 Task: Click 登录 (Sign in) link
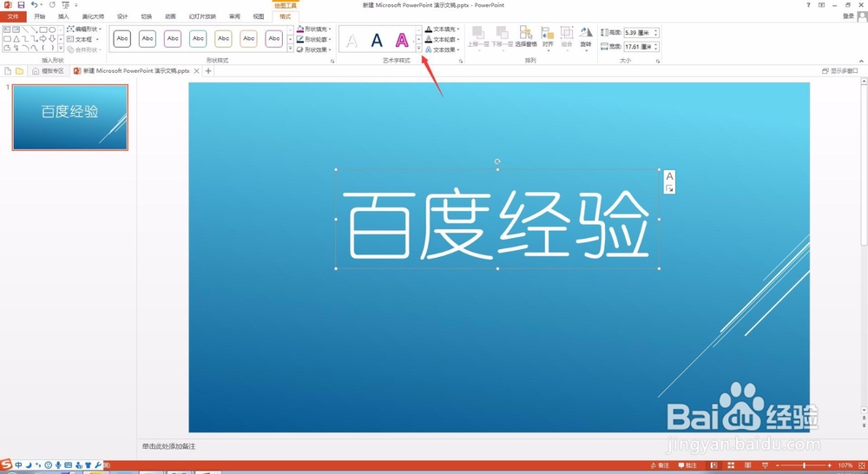tap(849, 16)
